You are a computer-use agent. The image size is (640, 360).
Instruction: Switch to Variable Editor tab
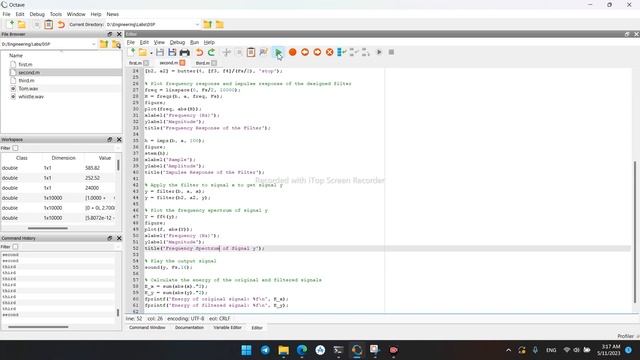tap(227, 328)
